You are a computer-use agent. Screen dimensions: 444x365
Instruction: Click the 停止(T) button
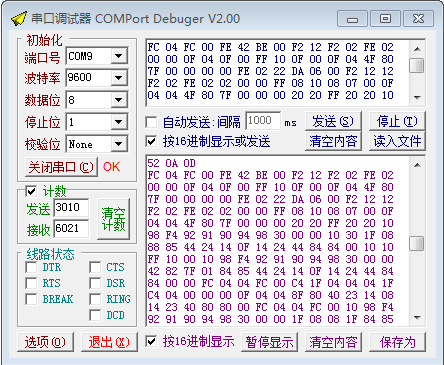397,121
